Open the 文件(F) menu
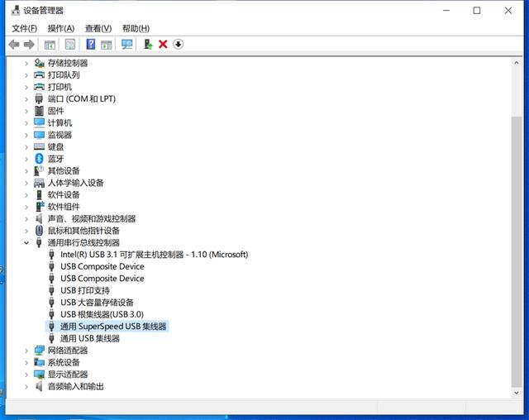 tap(24, 28)
